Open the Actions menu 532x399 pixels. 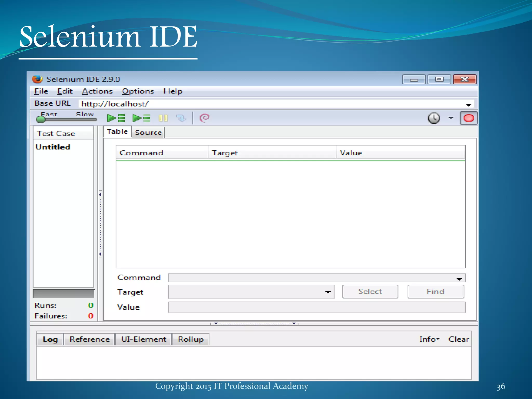click(x=97, y=91)
